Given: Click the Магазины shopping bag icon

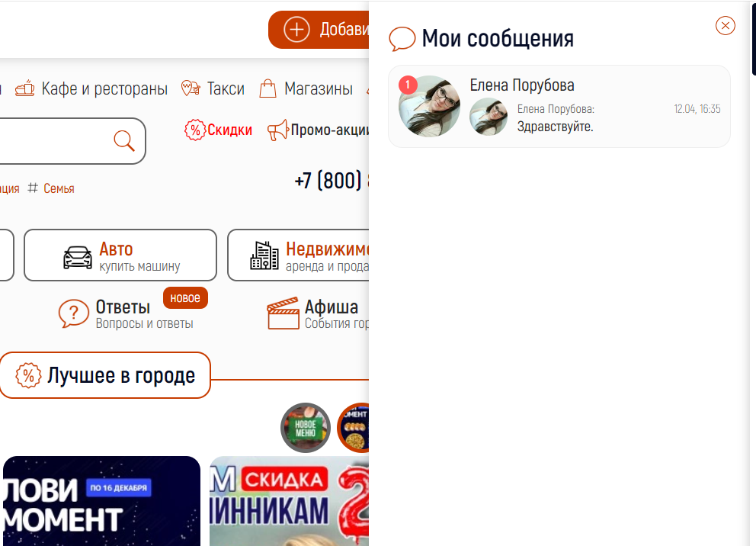Looking at the screenshot, I should point(267,88).
